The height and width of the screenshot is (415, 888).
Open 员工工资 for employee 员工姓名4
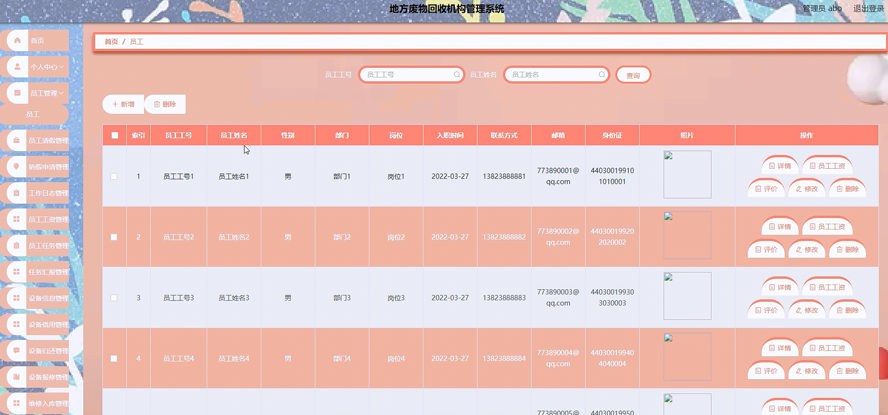[827, 348]
